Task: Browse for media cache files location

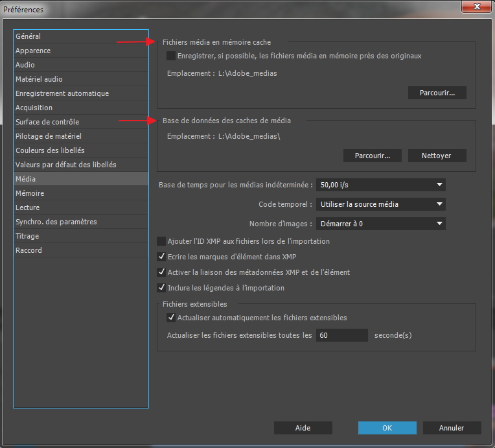Action: (437, 93)
